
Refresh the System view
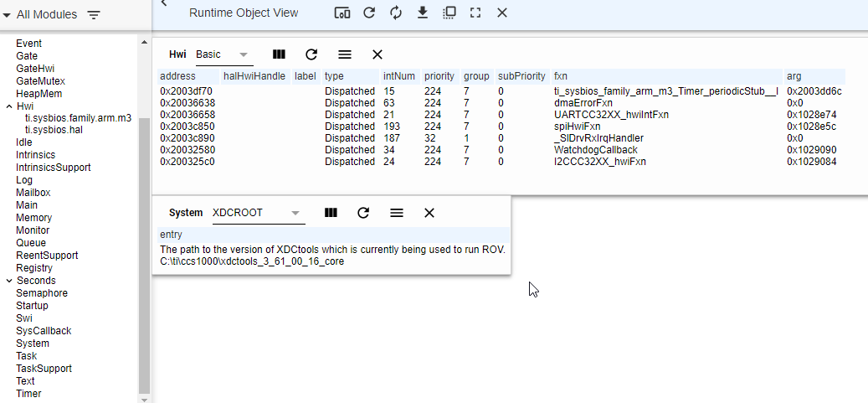363,213
